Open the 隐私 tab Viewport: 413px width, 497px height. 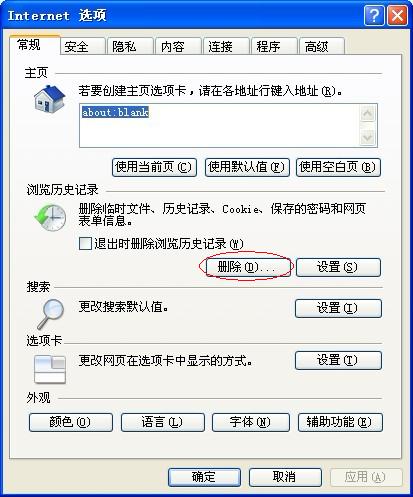130,46
